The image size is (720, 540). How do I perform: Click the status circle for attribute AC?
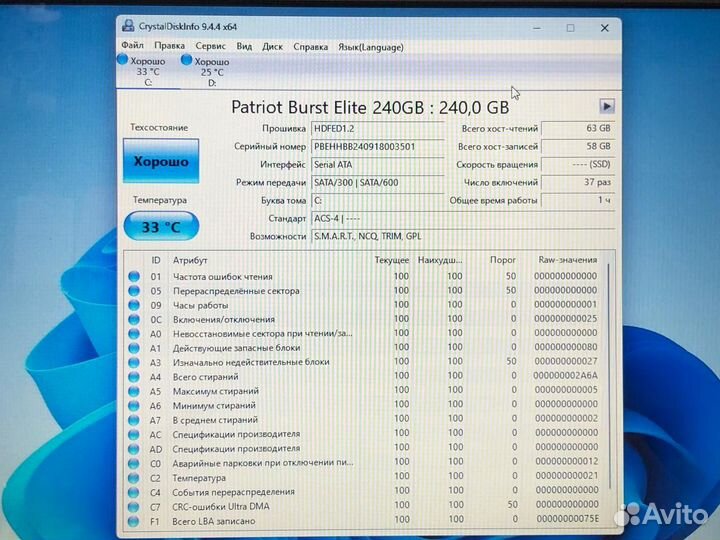tap(134, 434)
